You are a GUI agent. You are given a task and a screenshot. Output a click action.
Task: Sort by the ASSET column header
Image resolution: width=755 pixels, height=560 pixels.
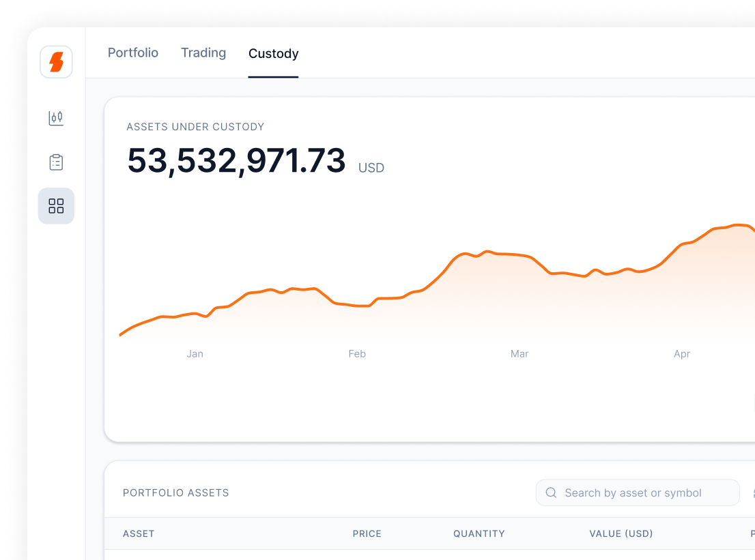(139, 533)
